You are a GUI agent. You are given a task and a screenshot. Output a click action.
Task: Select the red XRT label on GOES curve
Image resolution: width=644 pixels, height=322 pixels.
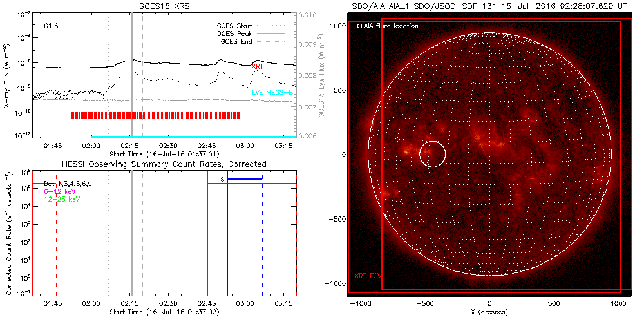pyautogui.click(x=257, y=66)
